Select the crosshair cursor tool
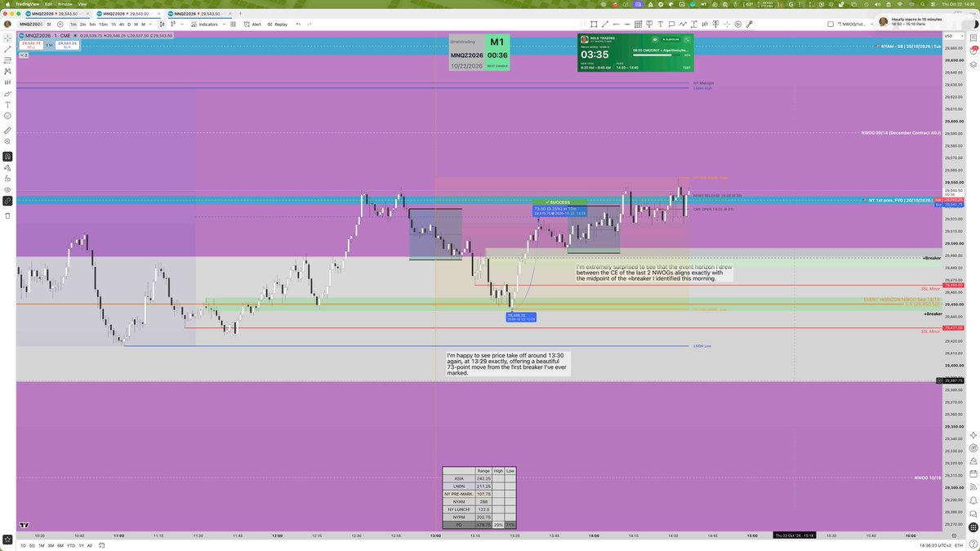The height and width of the screenshot is (551, 980). click(8, 38)
